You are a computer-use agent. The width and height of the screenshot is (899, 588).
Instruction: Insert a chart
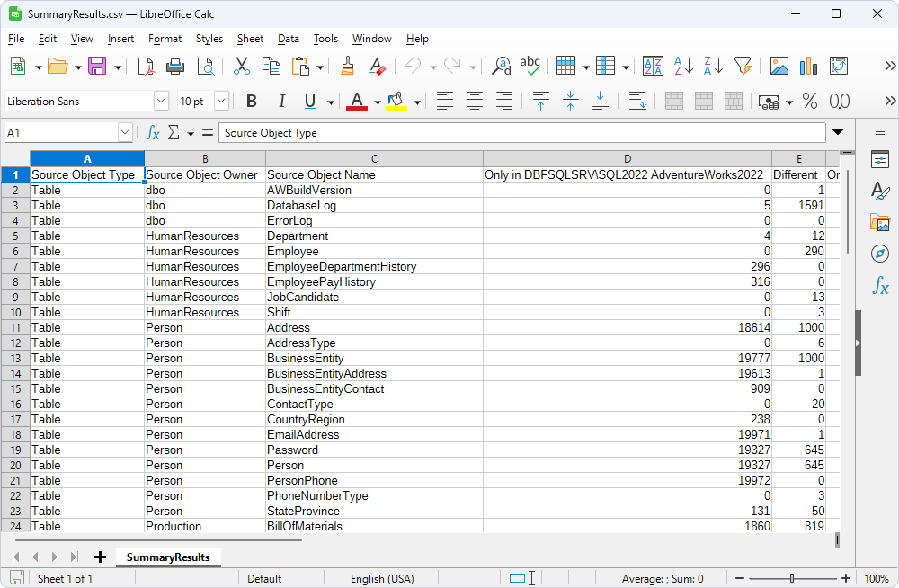tap(808, 66)
